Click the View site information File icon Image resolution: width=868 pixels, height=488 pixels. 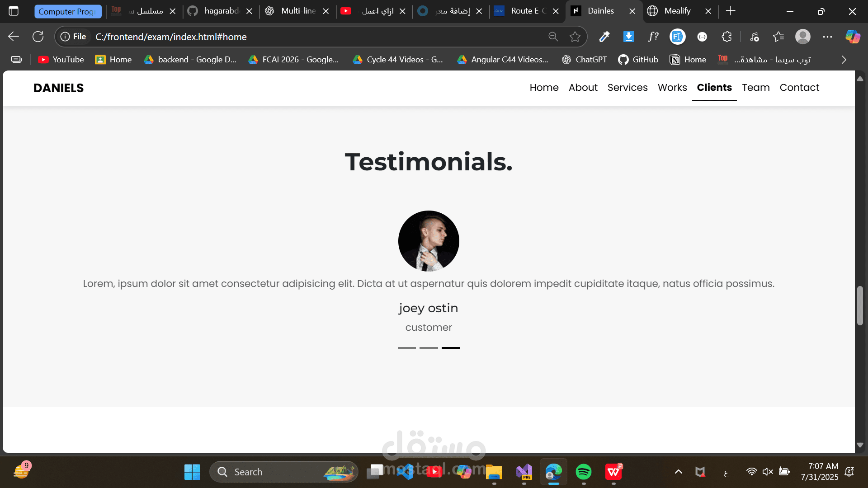click(73, 37)
